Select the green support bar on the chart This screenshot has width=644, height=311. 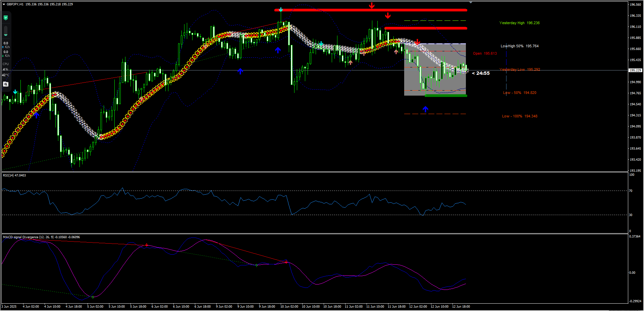(446, 96)
